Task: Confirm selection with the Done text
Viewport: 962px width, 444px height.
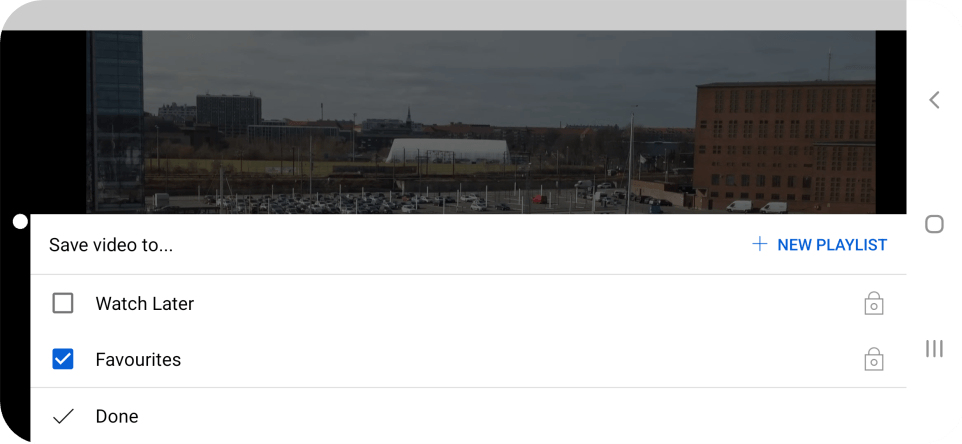Action: click(117, 416)
